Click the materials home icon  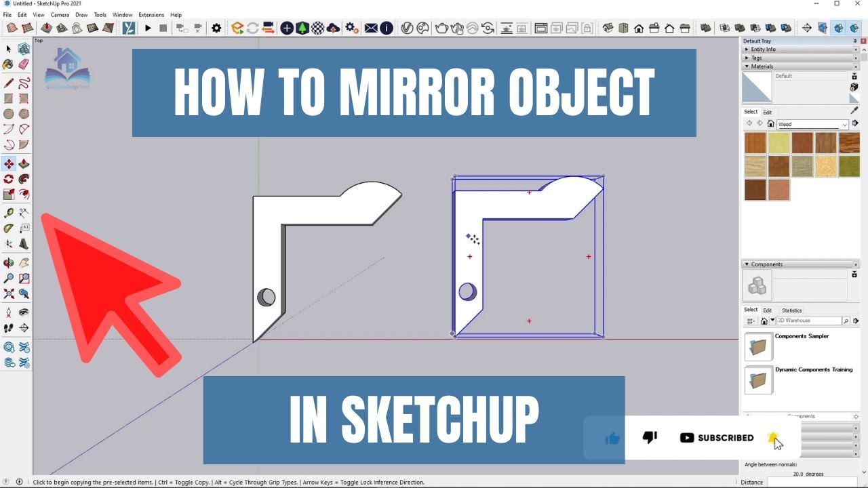coord(771,124)
